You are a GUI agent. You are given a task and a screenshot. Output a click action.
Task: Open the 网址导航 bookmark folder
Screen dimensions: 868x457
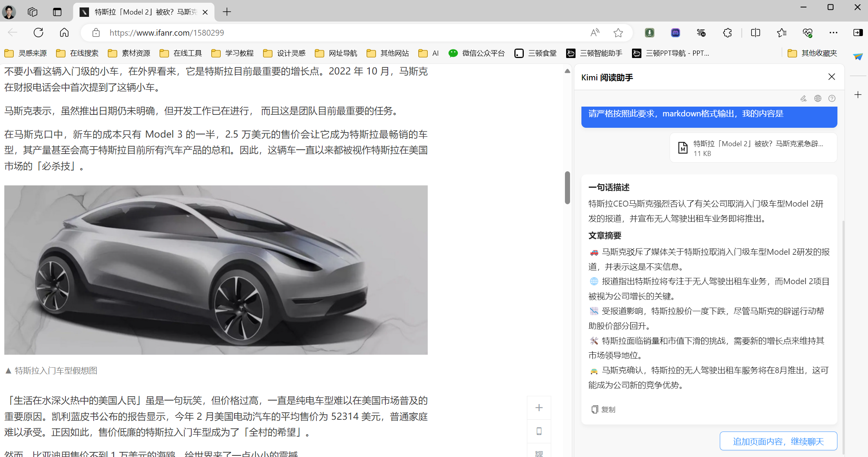(x=336, y=53)
